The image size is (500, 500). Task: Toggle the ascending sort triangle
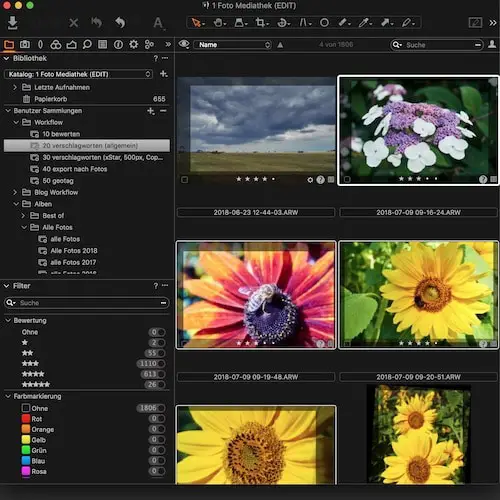point(280,45)
